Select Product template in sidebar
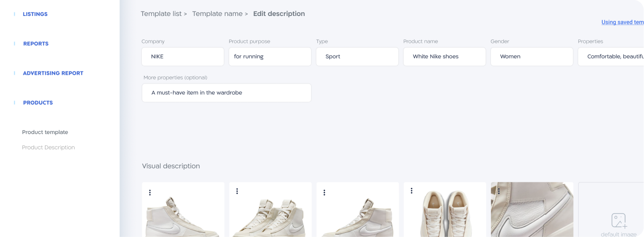Viewport: 644px width, 237px height. (x=45, y=132)
